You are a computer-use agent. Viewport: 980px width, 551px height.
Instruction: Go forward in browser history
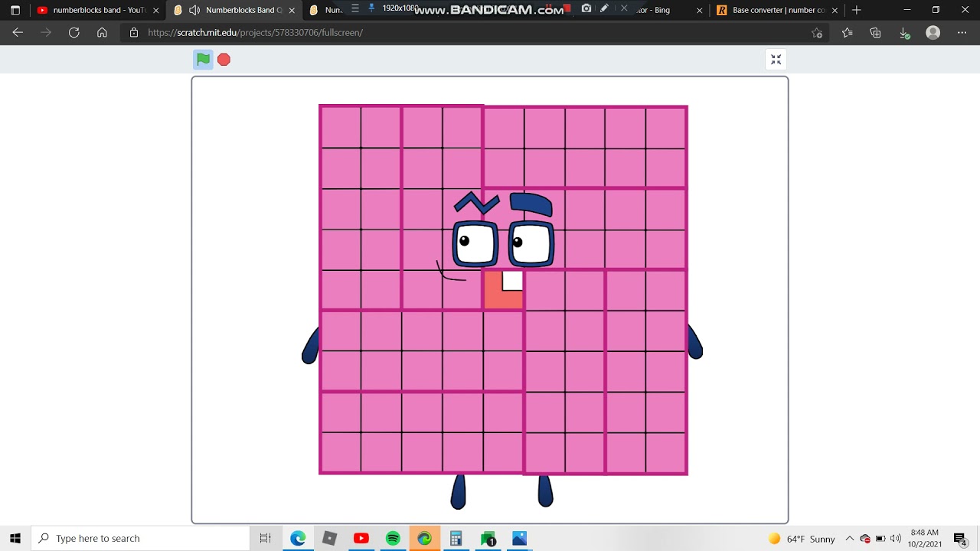click(46, 33)
